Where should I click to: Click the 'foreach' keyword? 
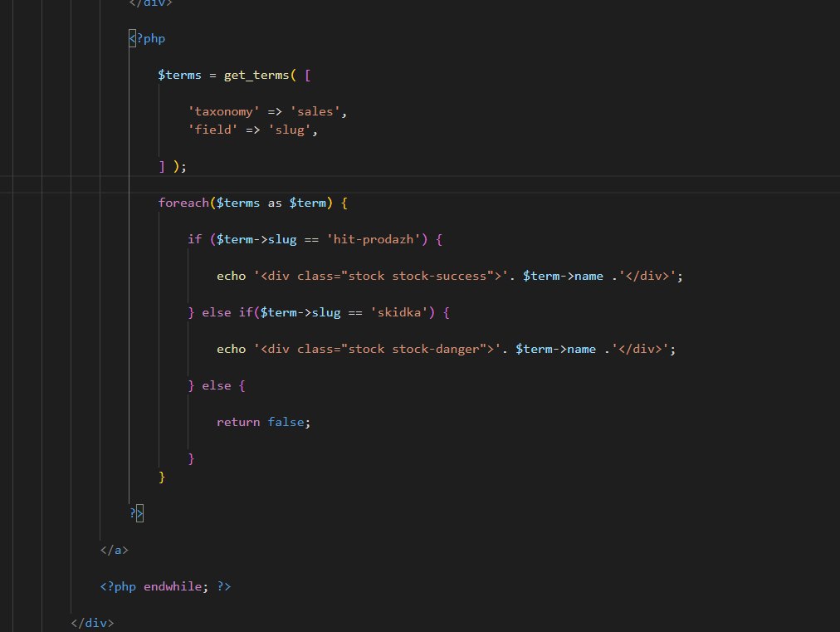[183, 203]
